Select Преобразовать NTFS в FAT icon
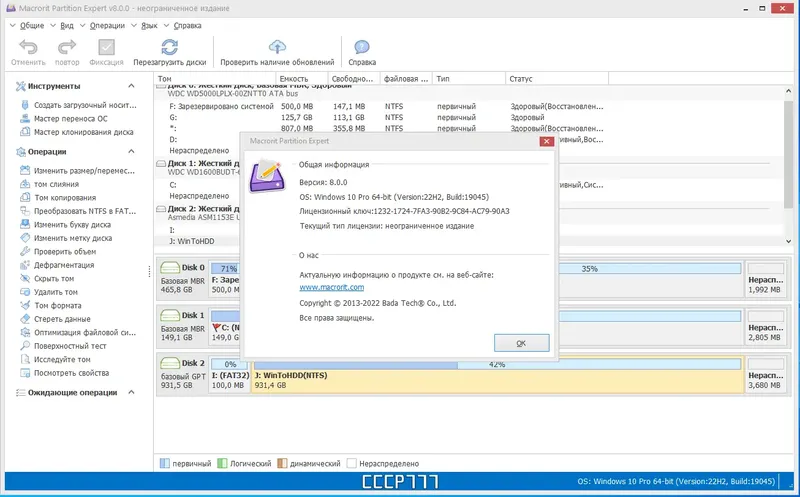800x497 pixels. pyautogui.click(x=24, y=211)
